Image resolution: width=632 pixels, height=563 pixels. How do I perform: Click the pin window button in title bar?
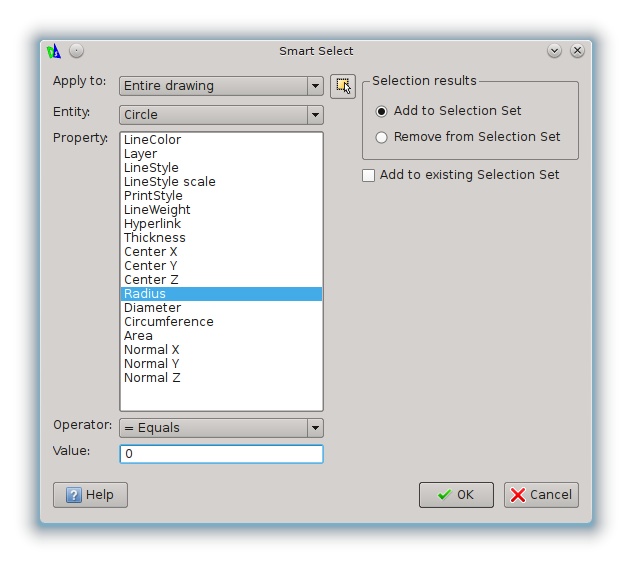(x=77, y=51)
